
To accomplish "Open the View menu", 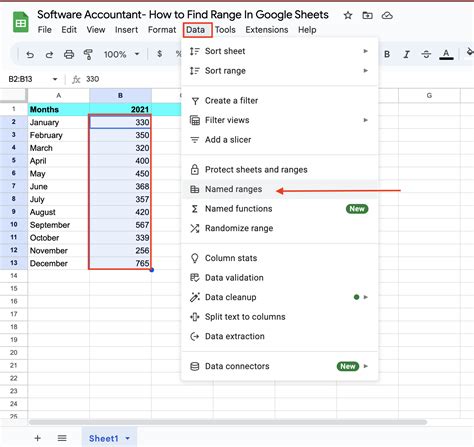I will coord(96,30).
